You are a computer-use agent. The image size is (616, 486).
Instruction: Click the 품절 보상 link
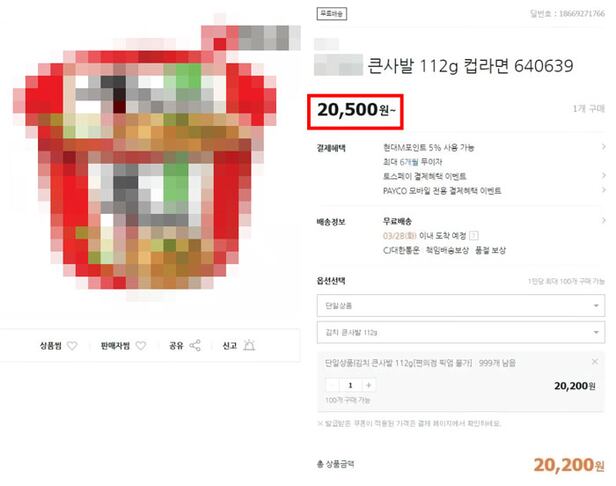pyautogui.click(x=490, y=250)
